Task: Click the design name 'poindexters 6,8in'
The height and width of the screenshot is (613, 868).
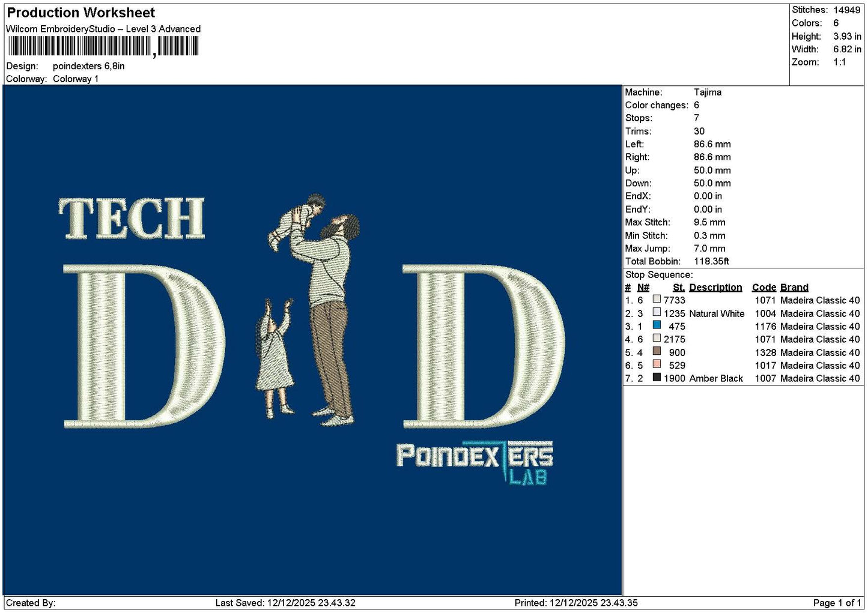Action: (x=89, y=66)
